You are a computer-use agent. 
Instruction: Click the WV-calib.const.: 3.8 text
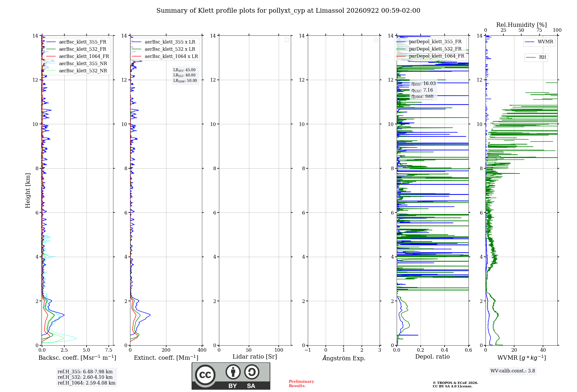tap(513, 371)
